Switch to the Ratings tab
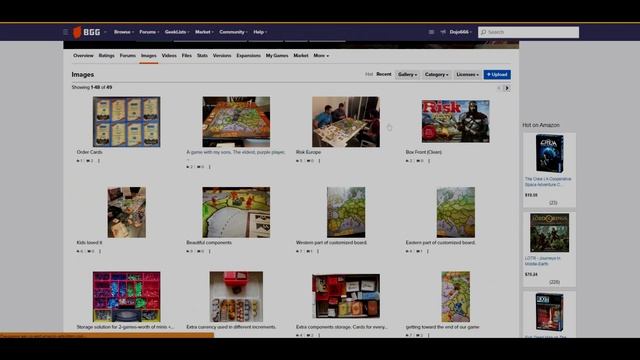Image resolution: width=640 pixels, height=360 pixels. click(x=107, y=56)
